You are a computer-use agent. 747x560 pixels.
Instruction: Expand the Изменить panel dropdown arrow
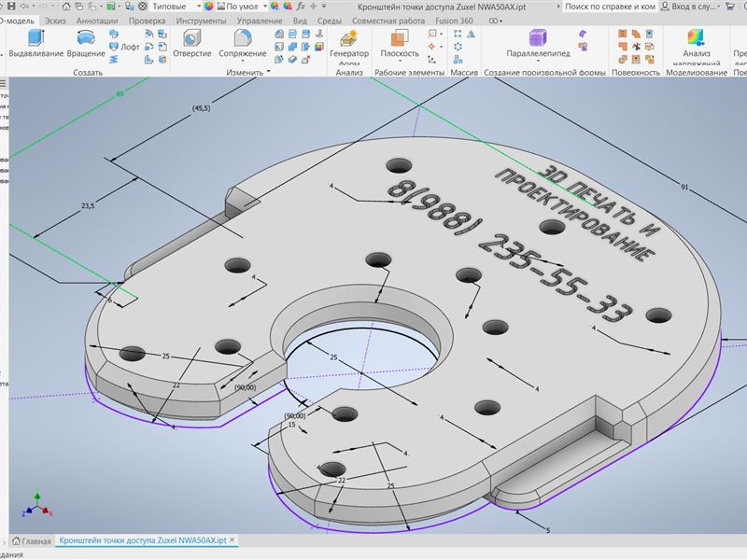tap(268, 72)
